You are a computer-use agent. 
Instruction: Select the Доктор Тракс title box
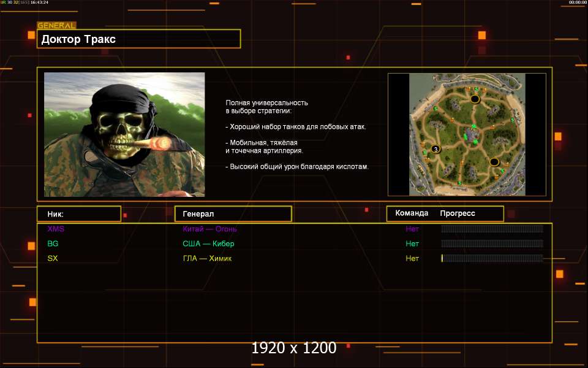pos(139,39)
